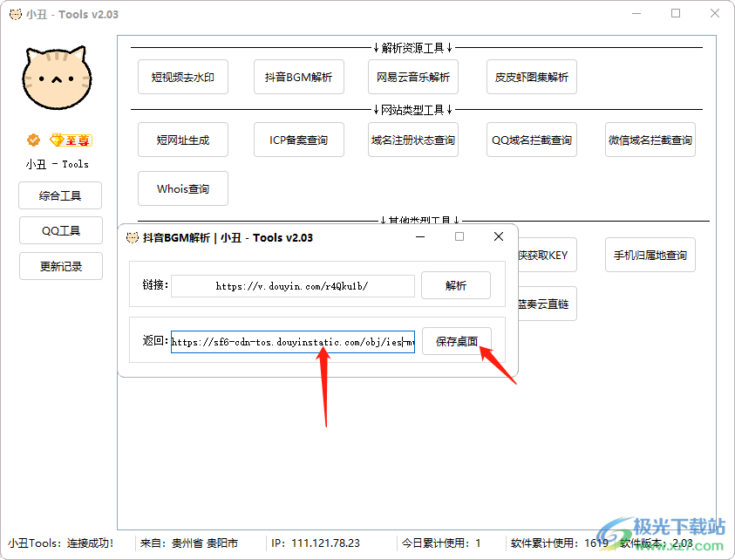Click the 软件累计使用: 1619 status entry
Image resolution: width=735 pixels, height=560 pixels.
click(560, 543)
